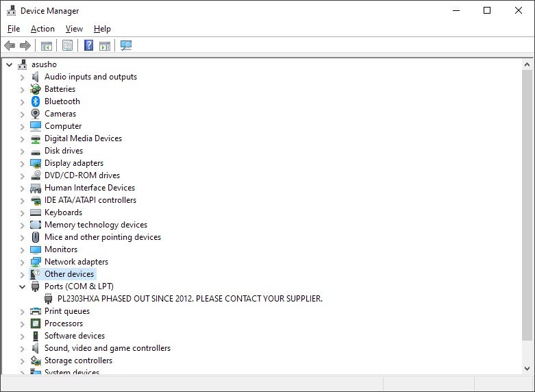
Task: Click the asusho computer root icon
Action: point(23,64)
